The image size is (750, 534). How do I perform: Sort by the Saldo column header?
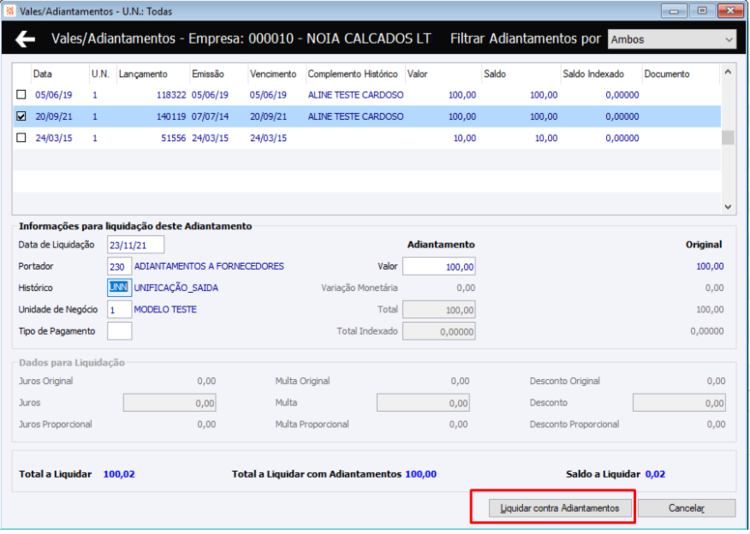(x=495, y=74)
